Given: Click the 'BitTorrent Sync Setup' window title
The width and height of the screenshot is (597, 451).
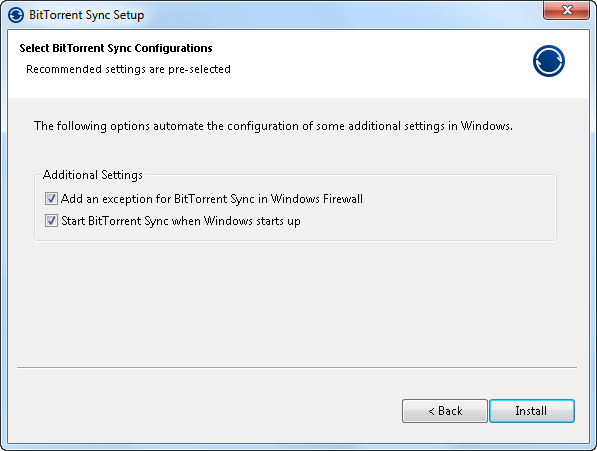Looking at the screenshot, I should [x=87, y=15].
